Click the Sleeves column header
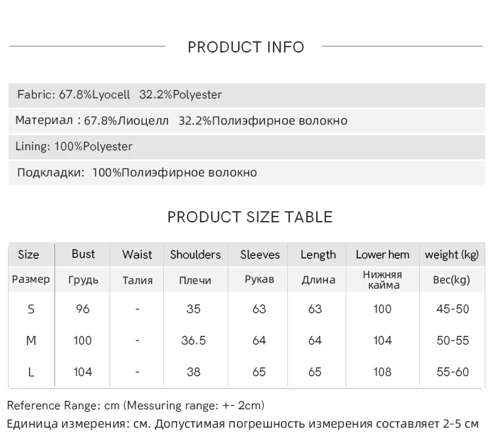 (x=260, y=255)
